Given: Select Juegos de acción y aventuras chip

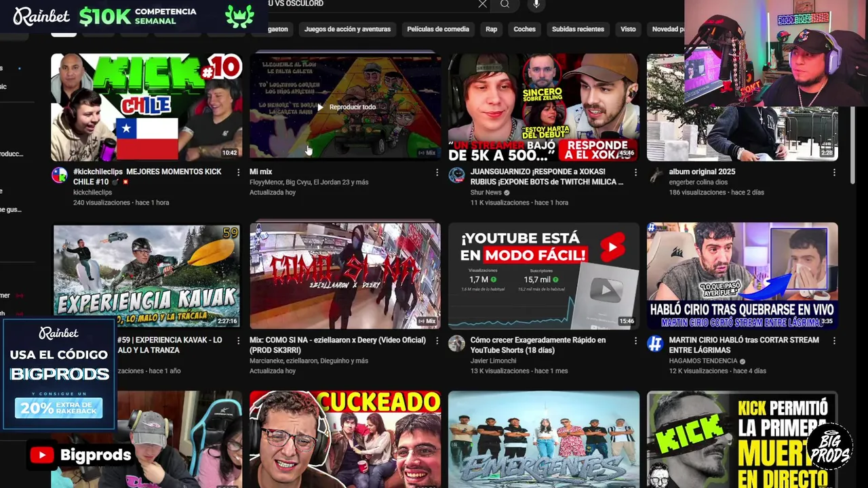Looking at the screenshot, I should tap(347, 29).
